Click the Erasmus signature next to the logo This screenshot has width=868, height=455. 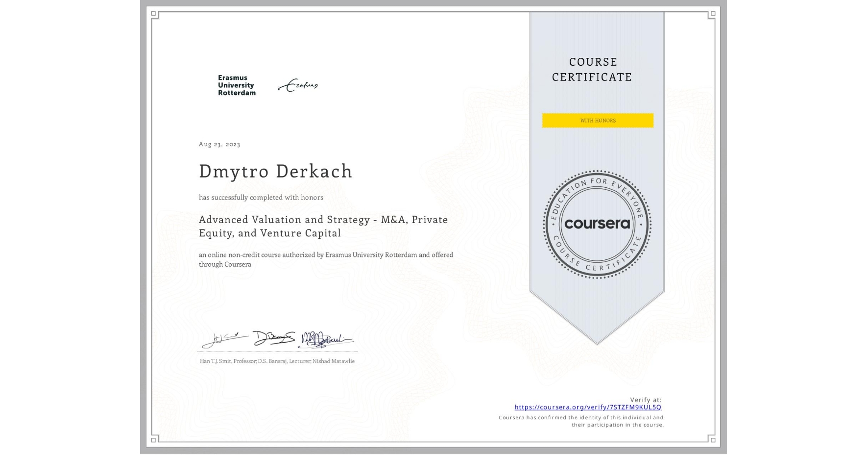tap(299, 85)
